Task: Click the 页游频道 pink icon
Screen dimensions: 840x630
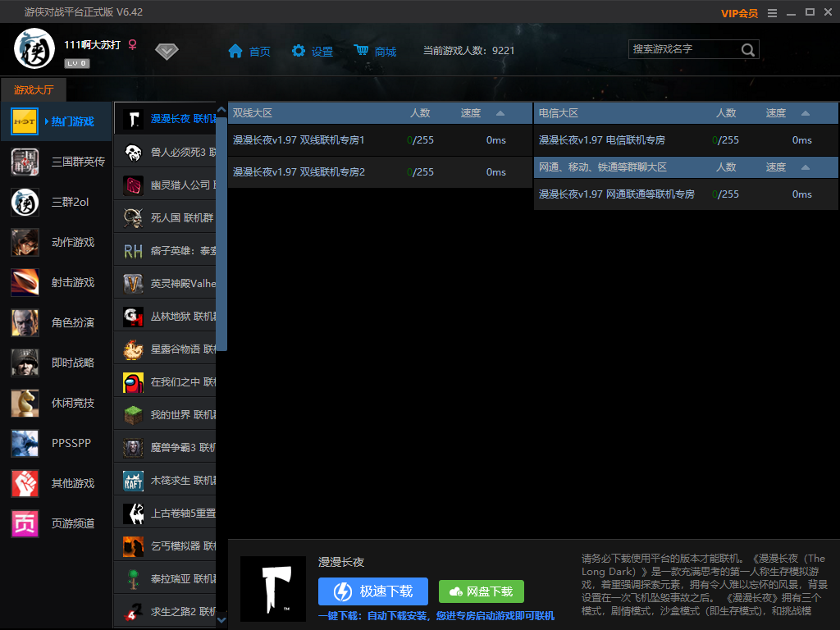Action: coord(25,523)
